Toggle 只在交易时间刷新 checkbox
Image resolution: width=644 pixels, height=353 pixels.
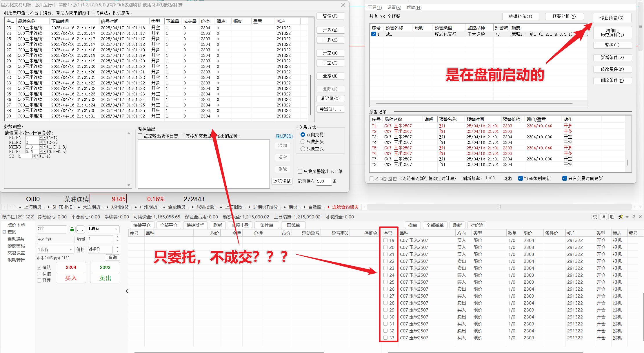coord(565,178)
